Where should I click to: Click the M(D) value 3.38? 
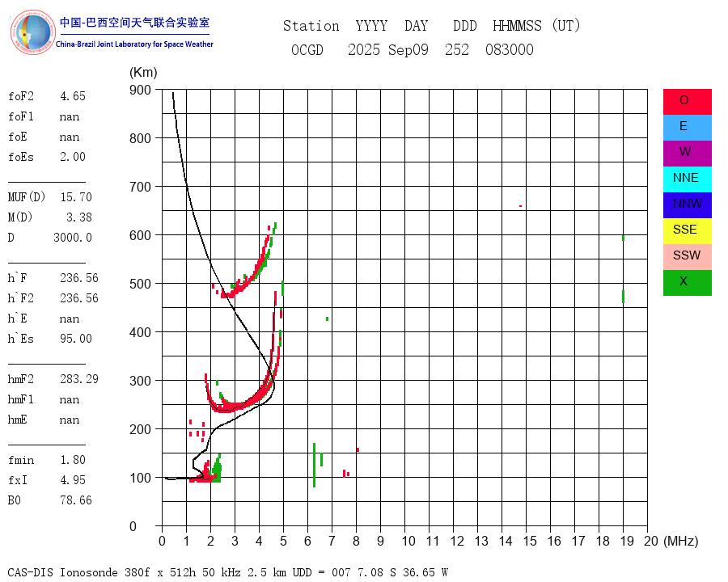click(x=79, y=217)
